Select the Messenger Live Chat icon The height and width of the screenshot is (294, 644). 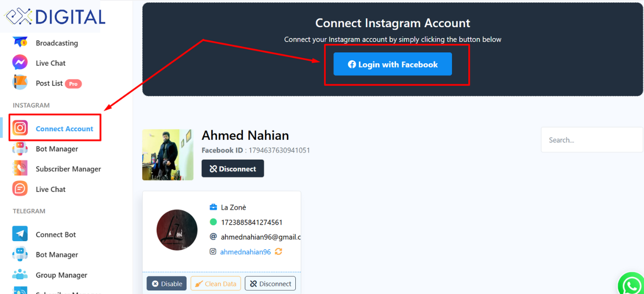click(20, 63)
